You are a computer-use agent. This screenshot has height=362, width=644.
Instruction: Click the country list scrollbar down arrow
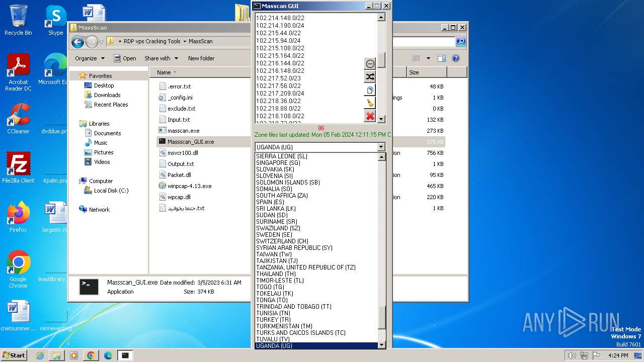point(381,345)
